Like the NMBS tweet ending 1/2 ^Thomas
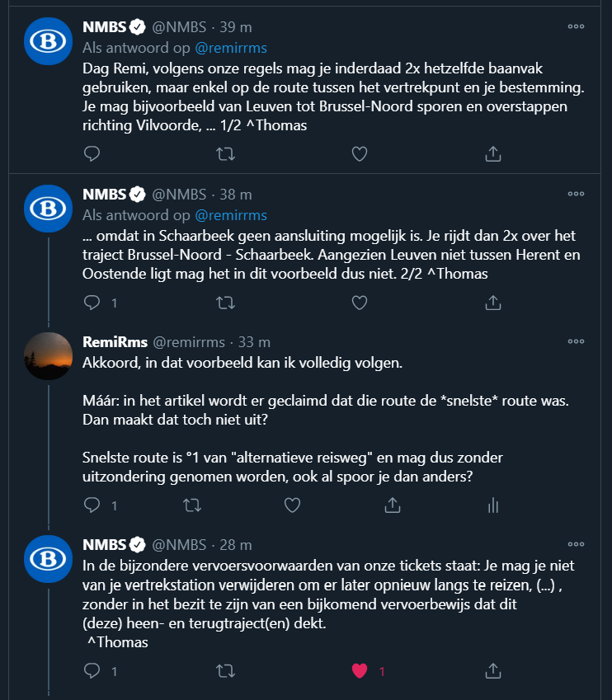The height and width of the screenshot is (700, 612). coord(359,153)
